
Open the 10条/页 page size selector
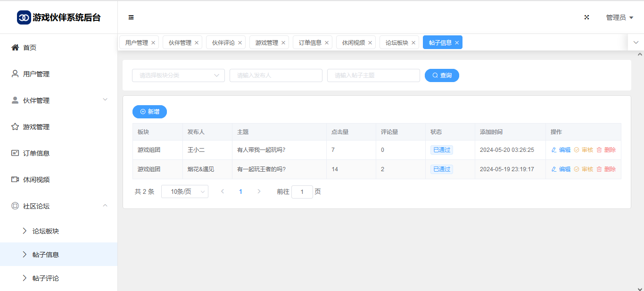pyautogui.click(x=184, y=191)
